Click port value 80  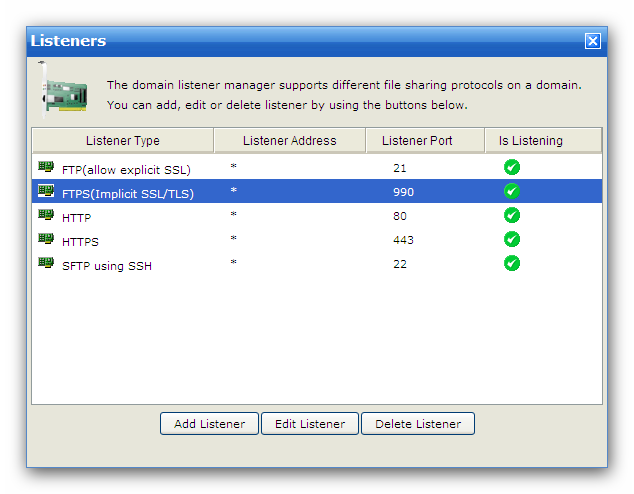399,216
